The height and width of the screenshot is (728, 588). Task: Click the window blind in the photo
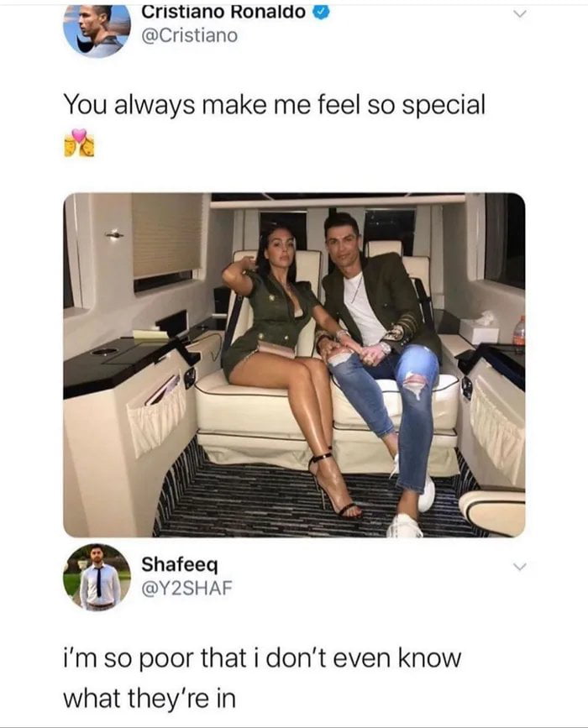[167, 236]
